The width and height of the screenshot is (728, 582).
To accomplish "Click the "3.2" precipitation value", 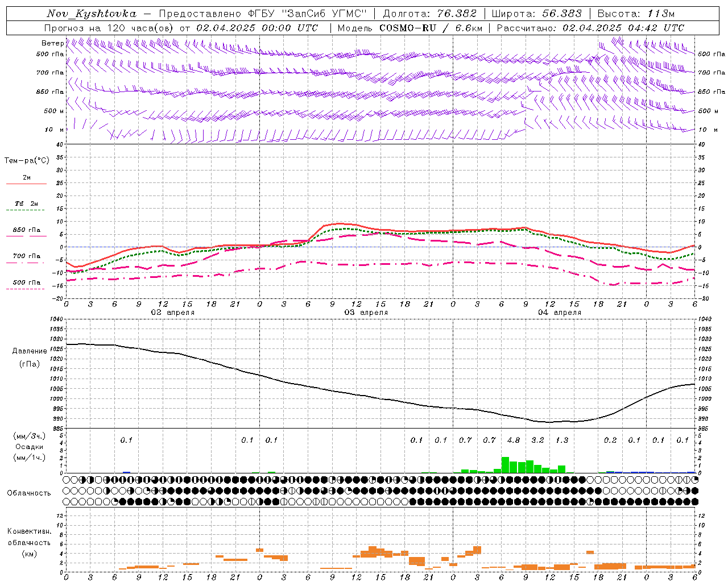I will click(537, 440).
